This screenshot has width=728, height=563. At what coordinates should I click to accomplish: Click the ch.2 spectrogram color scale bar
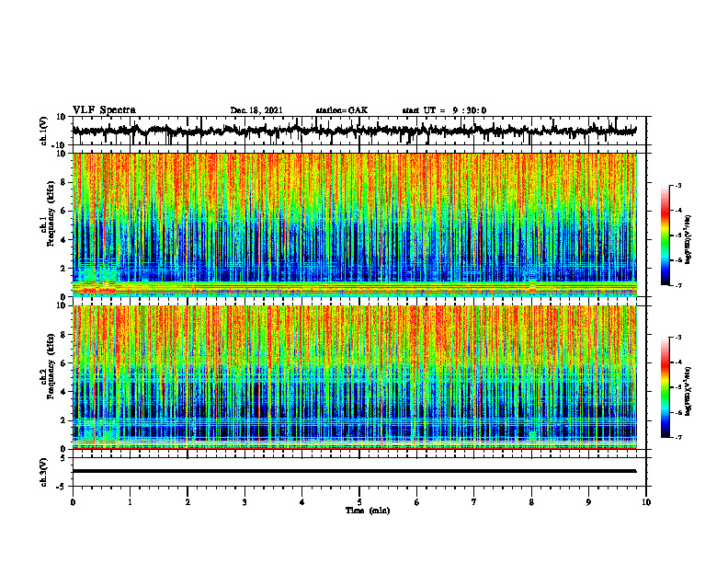coord(665,387)
